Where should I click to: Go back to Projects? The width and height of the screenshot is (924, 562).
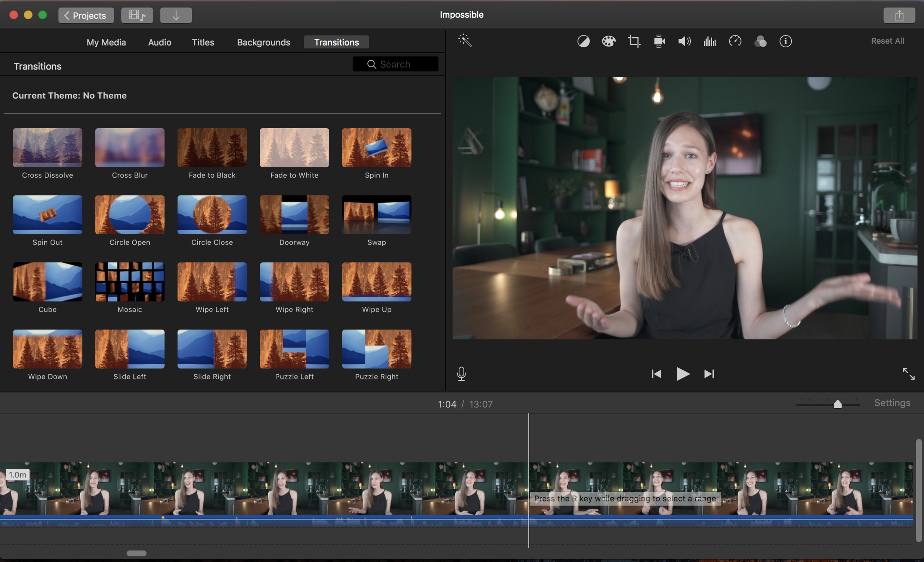pyautogui.click(x=86, y=16)
